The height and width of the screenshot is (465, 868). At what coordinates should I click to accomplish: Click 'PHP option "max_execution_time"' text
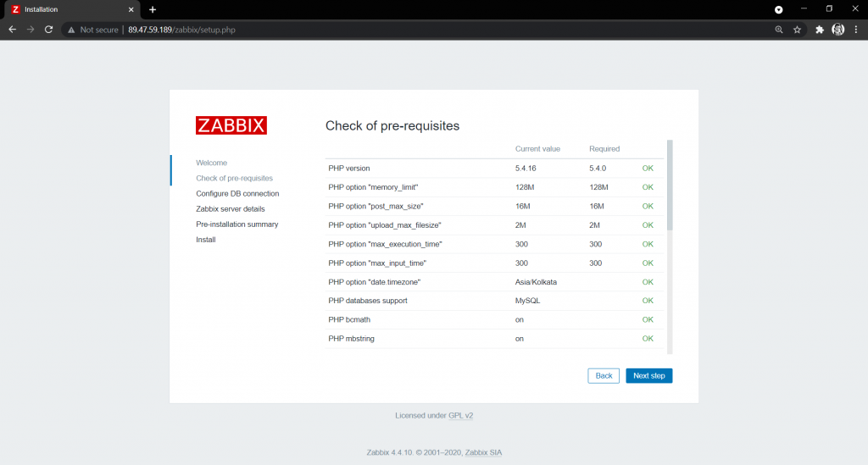[x=386, y=244]
